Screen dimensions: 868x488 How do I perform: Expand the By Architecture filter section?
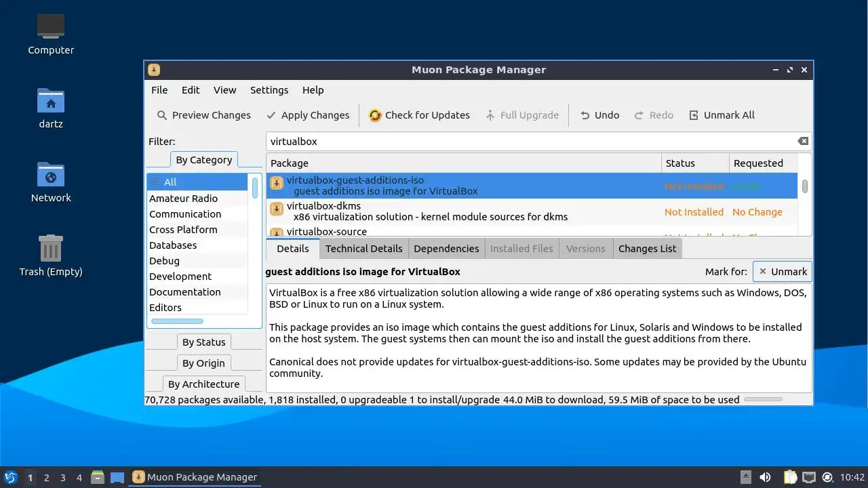coord(203,384)
